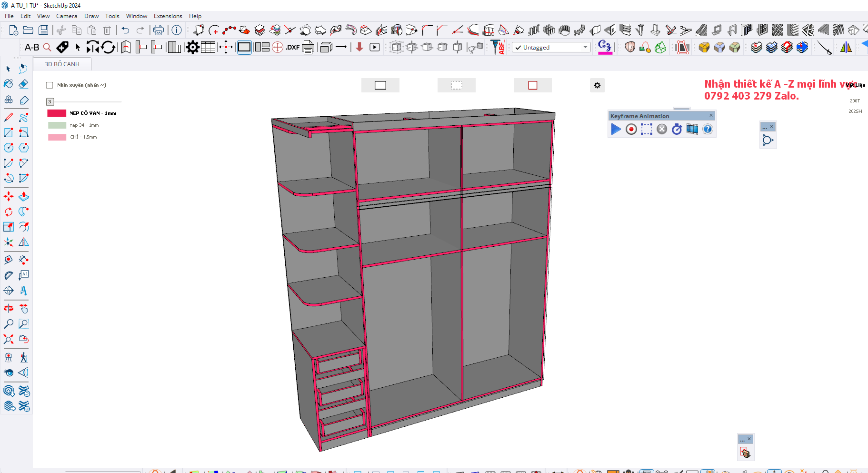Click the red square outline button
The image size is (868, 473).
click(532, 85)
